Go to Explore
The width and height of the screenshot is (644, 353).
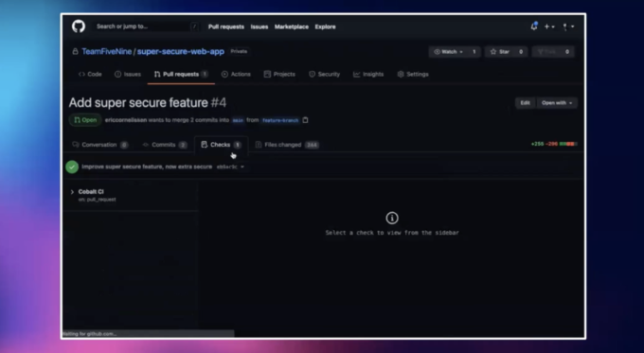(325, 26)
